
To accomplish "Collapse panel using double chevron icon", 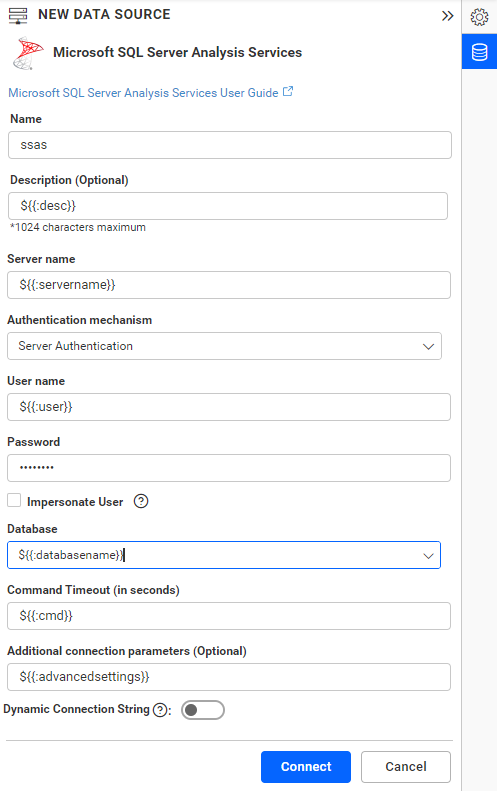I will coord(447,16).
